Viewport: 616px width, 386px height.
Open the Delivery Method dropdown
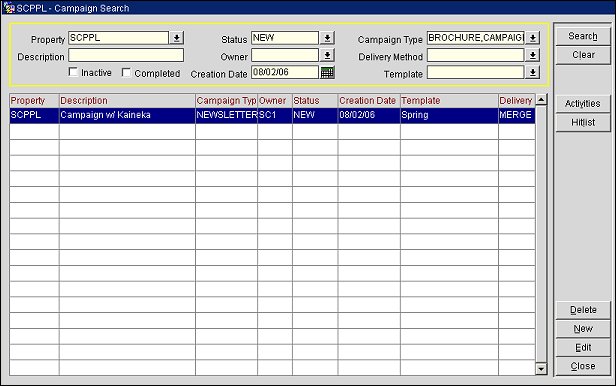point(533,55)
